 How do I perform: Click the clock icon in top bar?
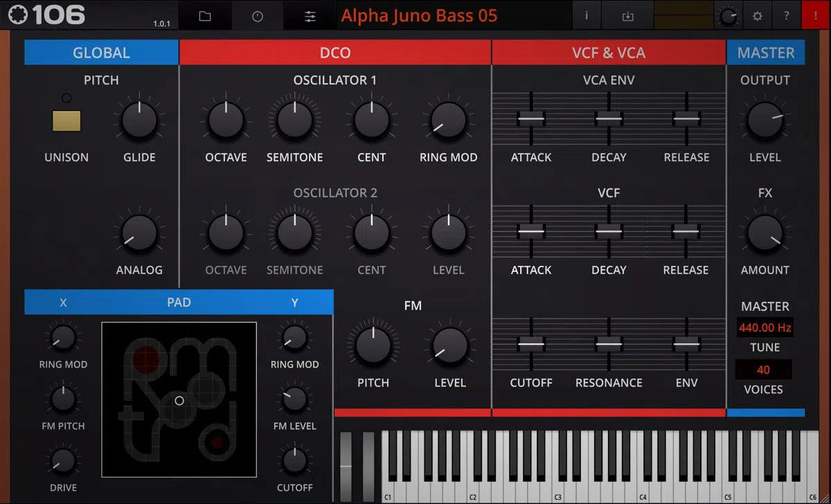click(258, 16)
